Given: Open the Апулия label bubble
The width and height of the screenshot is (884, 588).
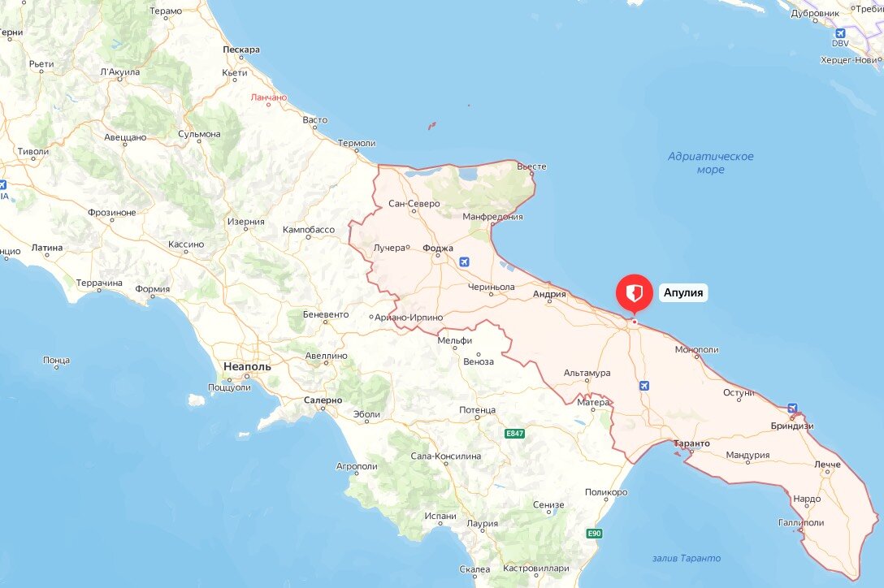Looking at the screenshot, I should pos(683,292).
